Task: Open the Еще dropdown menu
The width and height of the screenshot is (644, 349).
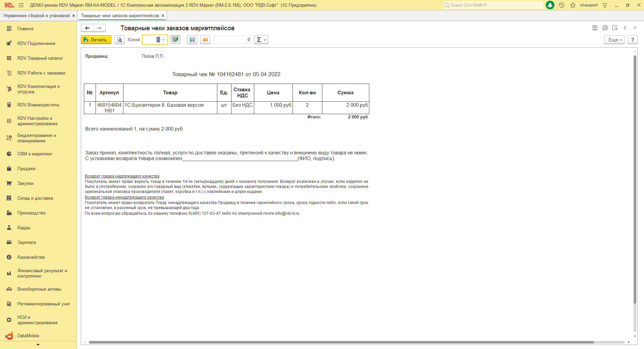Action: pos(614,40)
